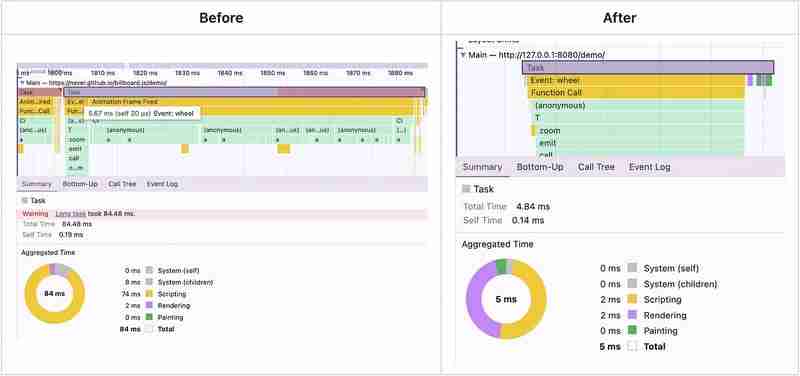Click the Task color square in Before summary
This screenshot has height=376, width=800.
pyautogui.click(x=24, y=201)
